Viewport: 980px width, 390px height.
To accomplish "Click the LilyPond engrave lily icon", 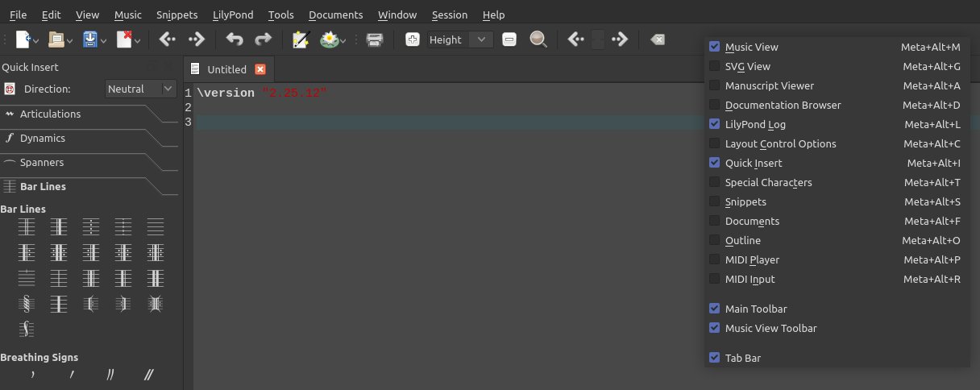I will [x=329, y=39].
